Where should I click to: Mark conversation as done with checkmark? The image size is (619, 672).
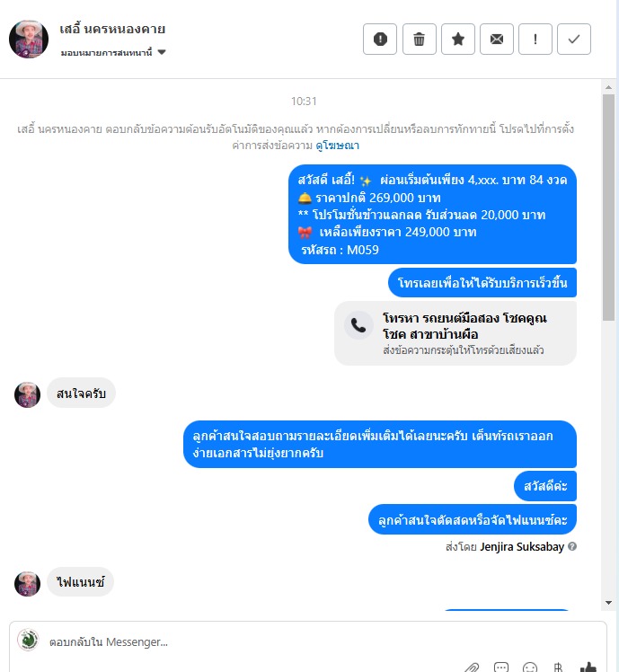[574, 39]
